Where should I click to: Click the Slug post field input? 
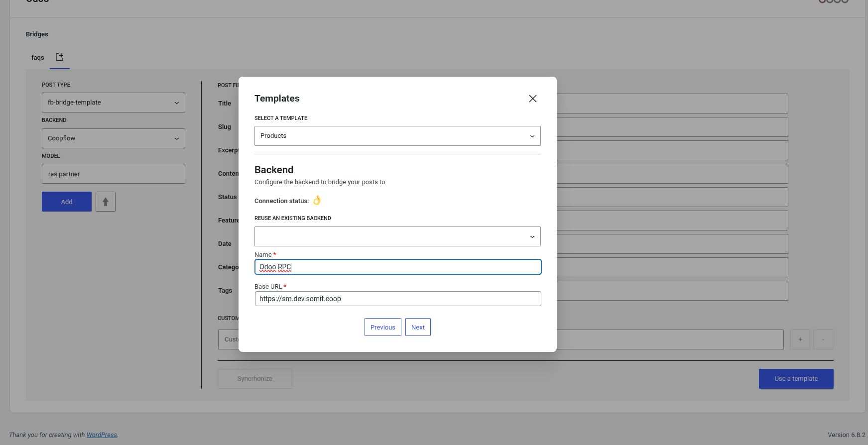coord(672,127)
